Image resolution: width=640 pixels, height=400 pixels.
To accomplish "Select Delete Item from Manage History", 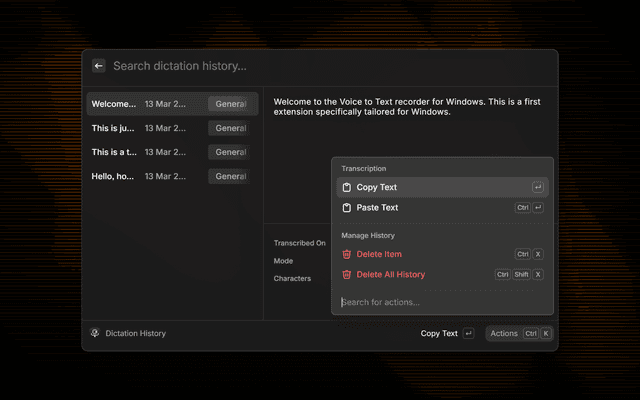I will pyautogui.click(x=379, y=254).
